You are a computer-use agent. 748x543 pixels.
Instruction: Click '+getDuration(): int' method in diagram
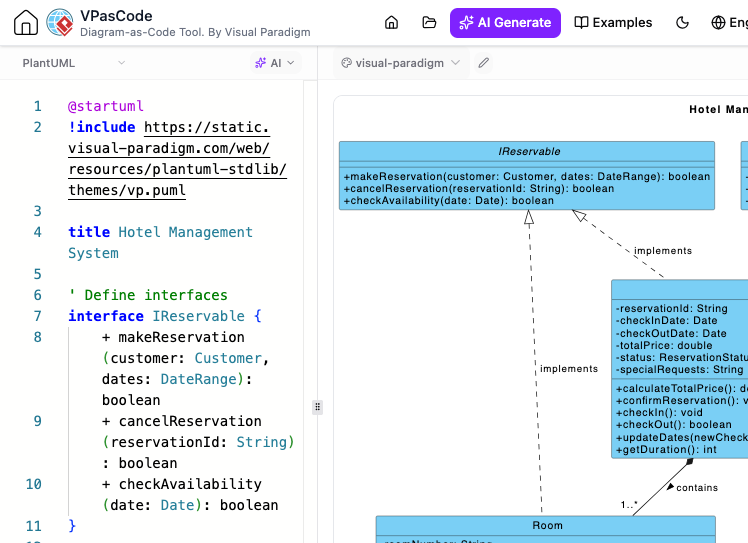click(x=666, y=449)
